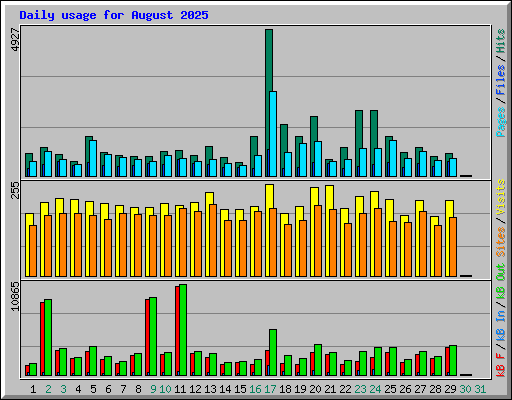Viewport: 512px width, 400px height.
Task: Click day label 19 on the x-axis
Action: (300, 389)
